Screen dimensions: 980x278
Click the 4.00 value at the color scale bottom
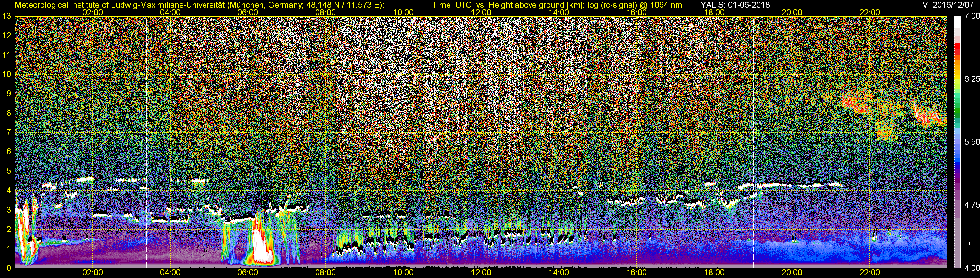pos(972,268)
